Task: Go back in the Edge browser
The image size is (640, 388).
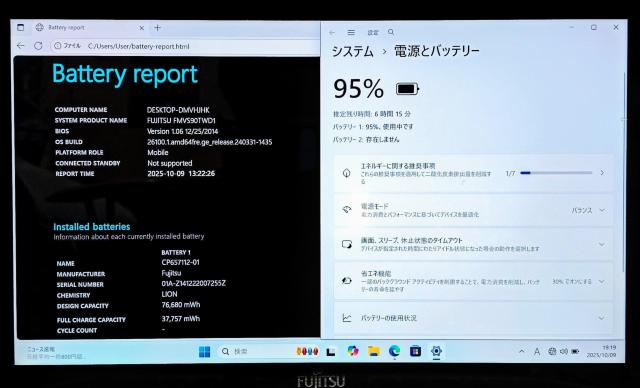Action: (x=21, y=46)
